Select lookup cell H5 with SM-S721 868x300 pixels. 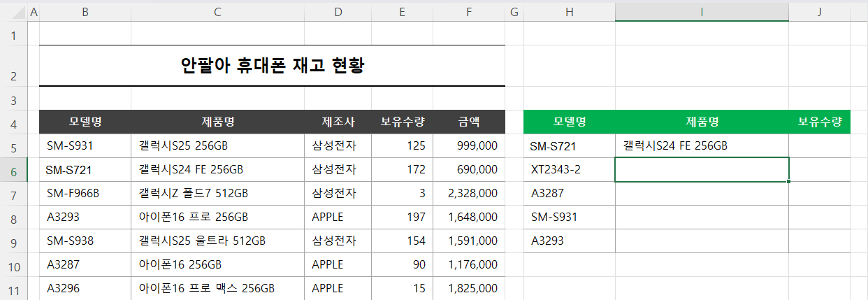click(x=570, y=145)
